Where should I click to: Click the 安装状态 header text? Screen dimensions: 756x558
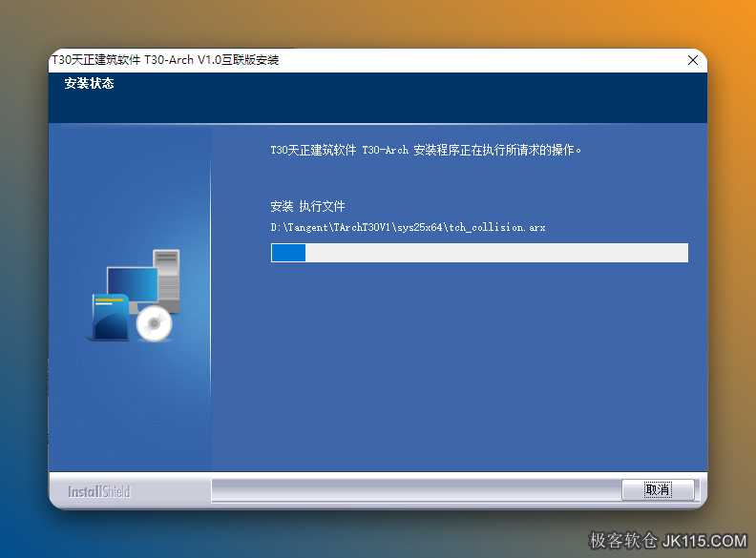[x=89, y=83]
